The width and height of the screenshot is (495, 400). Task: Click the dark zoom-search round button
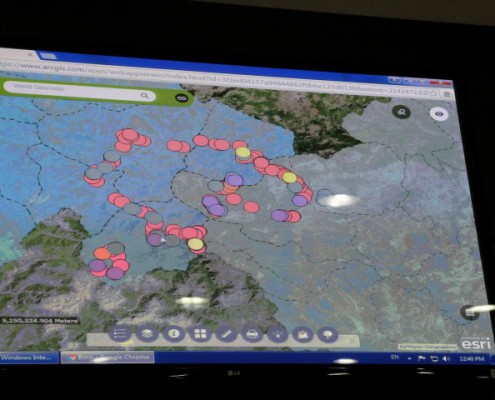401,112
